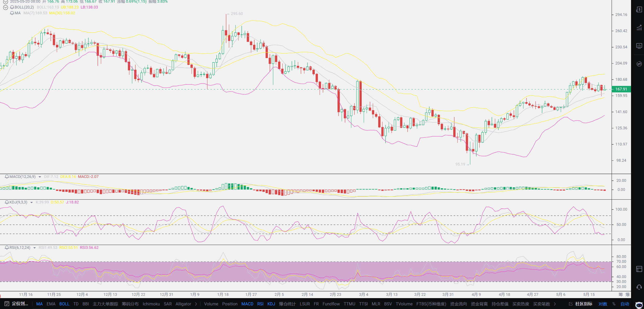This screenshot has width=644, height=309.
Task: Click the headset support icon in right sidebar
Action: click(x=639, y=287)
